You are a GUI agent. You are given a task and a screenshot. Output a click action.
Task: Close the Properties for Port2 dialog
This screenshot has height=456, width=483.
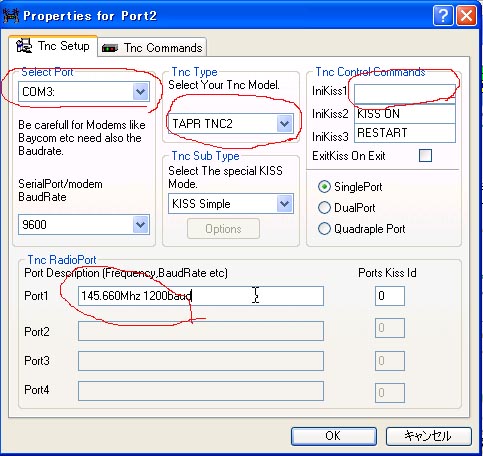pos(466,16)
